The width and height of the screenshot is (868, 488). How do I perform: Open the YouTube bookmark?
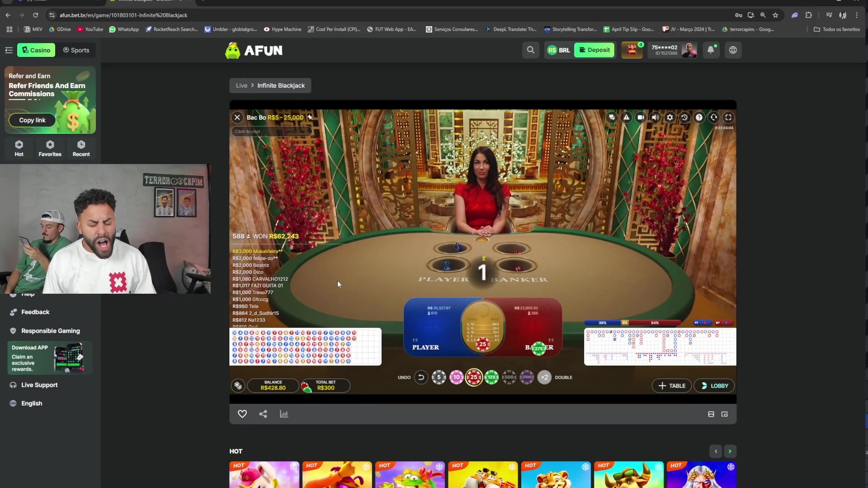pos(90,29)
